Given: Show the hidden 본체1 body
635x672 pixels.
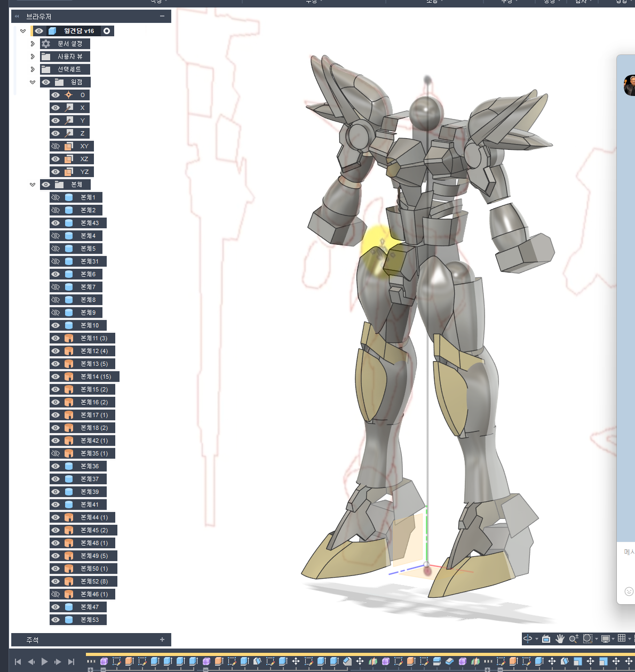Looking at the screenshot, I should point(55,197).
